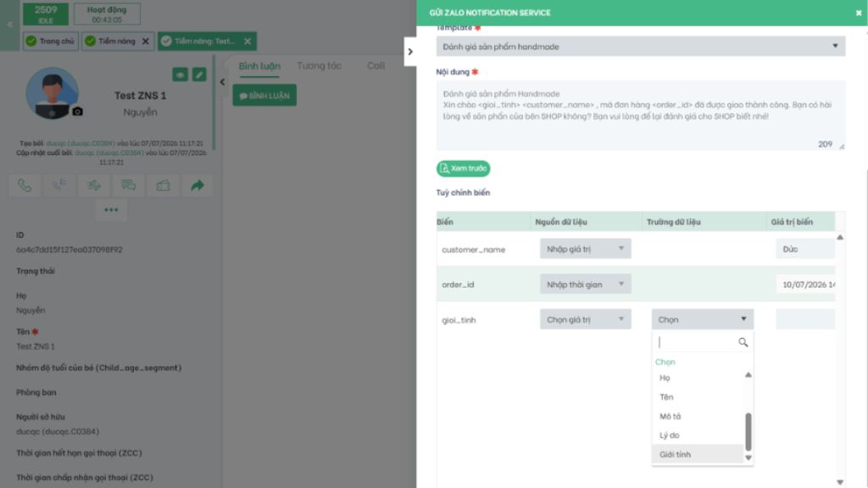Close the 'Tiềm năng: Test...' tab

248,41
